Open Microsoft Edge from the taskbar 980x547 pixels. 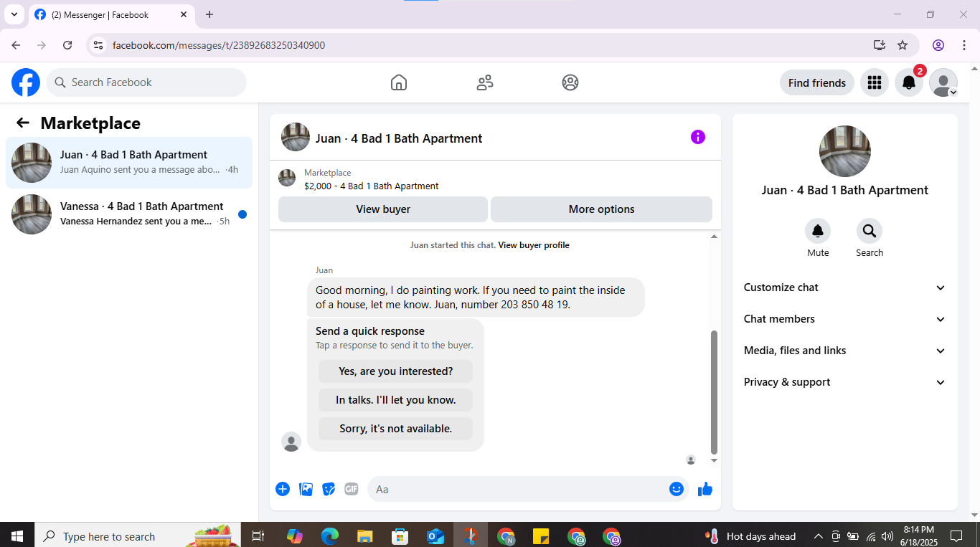click(x=329, y=536)
